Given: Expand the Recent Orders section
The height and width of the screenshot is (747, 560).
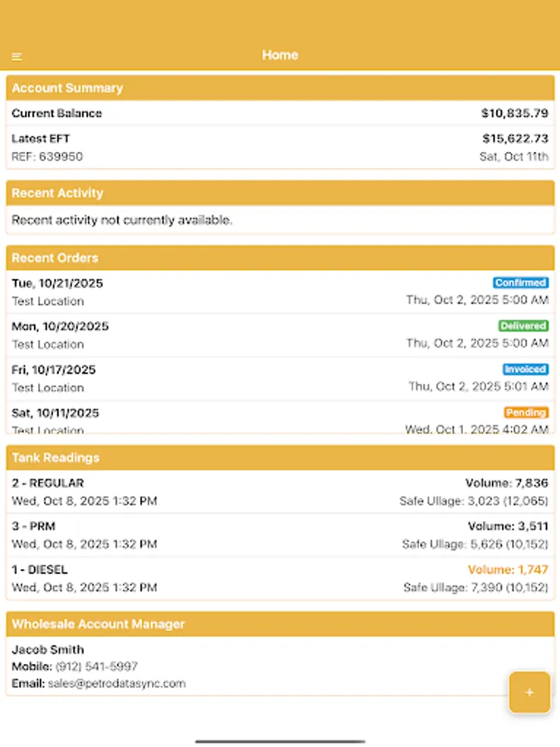Looking at the screenshot, I should (280, 257).
